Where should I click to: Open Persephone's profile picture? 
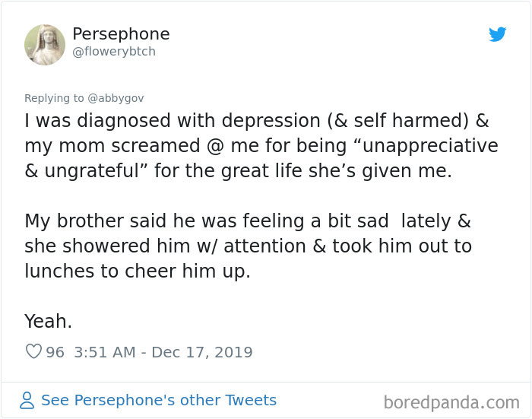click(x=45, y=45)
